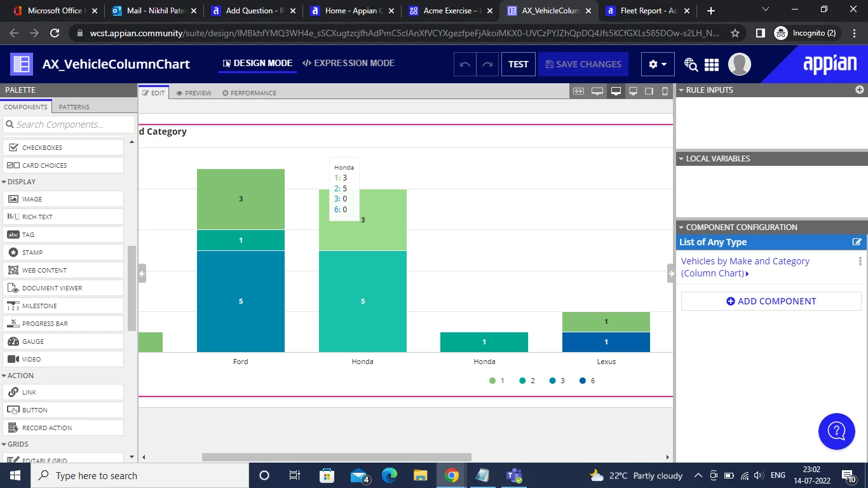Select the phone preview width icon
868x488 pixels.
point(665,91)
